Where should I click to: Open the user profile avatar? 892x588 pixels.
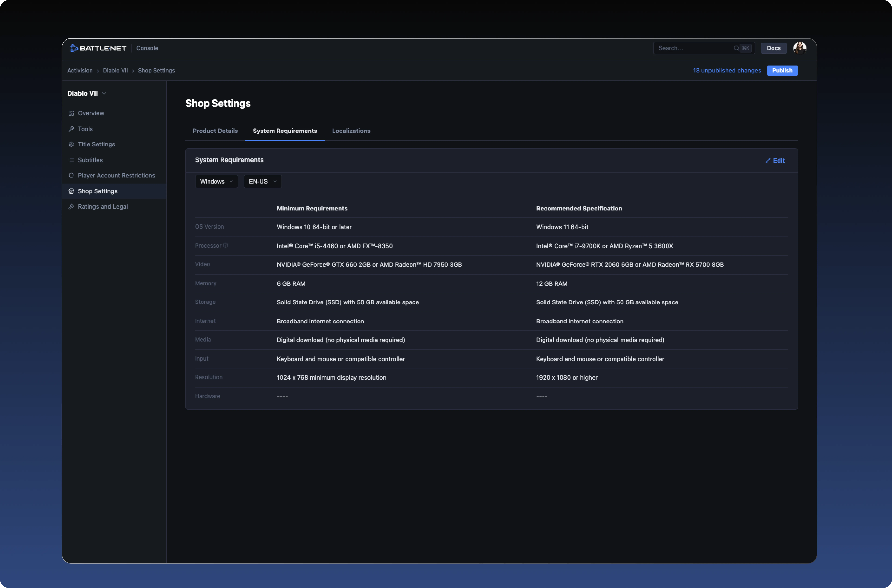click(800, 48)
